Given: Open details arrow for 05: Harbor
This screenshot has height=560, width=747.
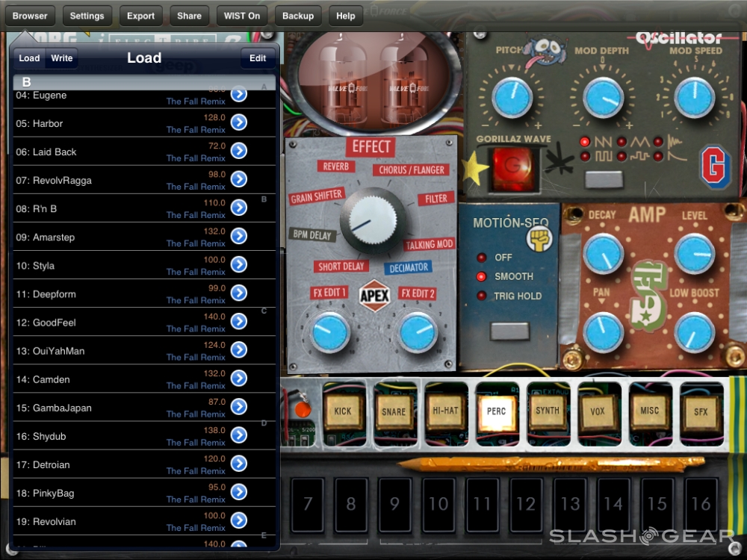Looking at the screenshot, I should coord(238,122).
